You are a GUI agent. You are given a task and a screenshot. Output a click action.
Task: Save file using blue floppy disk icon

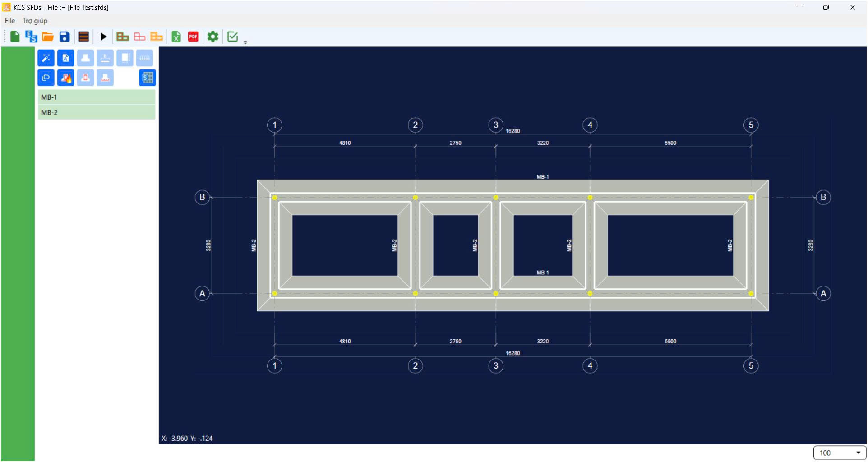click(65, 37)
